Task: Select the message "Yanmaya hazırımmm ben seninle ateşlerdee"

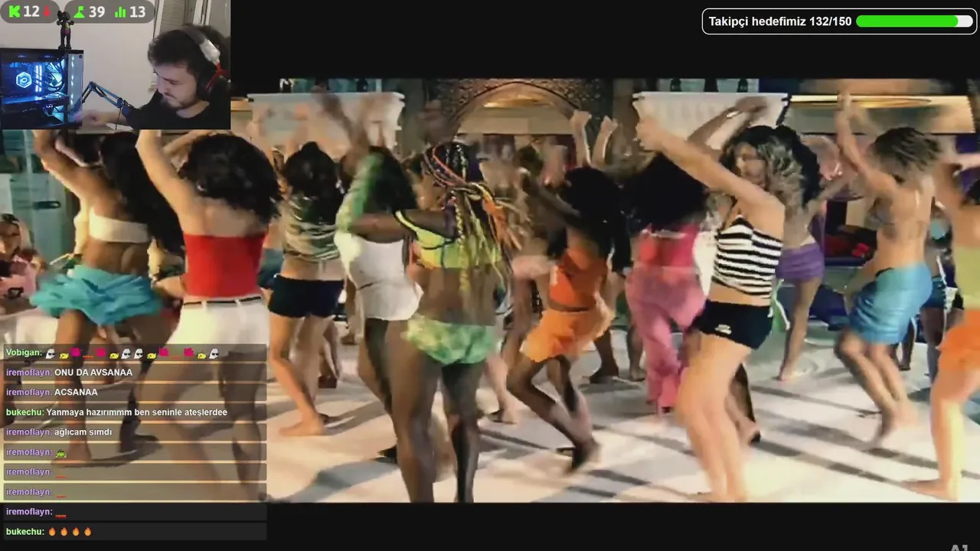Action: pos(136,412)
